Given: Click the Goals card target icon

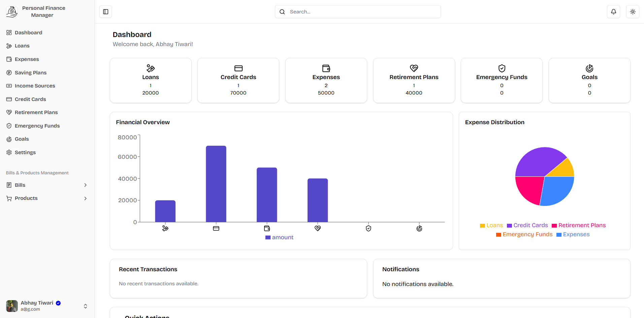Looking at the screenshot, I should [x=589, y=68].
